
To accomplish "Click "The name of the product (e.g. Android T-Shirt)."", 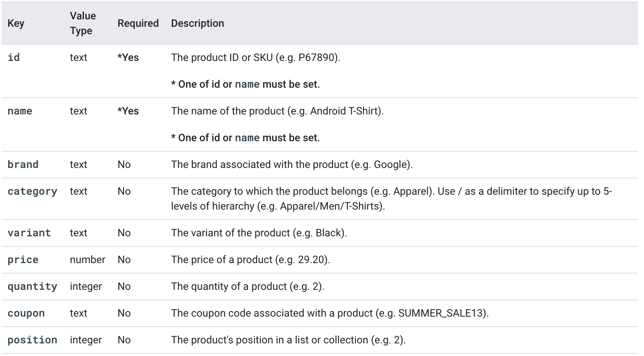I will point(277,111).
